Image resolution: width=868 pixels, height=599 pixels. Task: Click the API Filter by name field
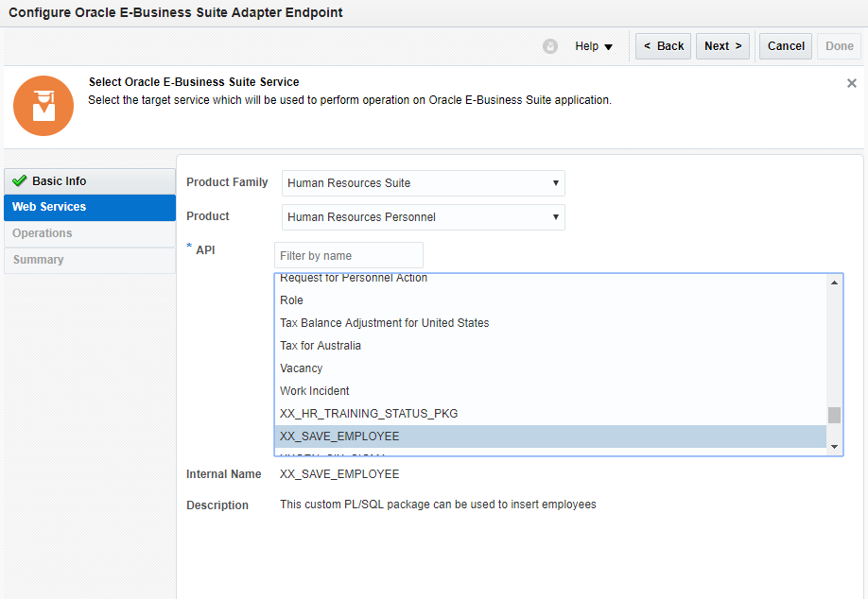(x=349, y=255)
